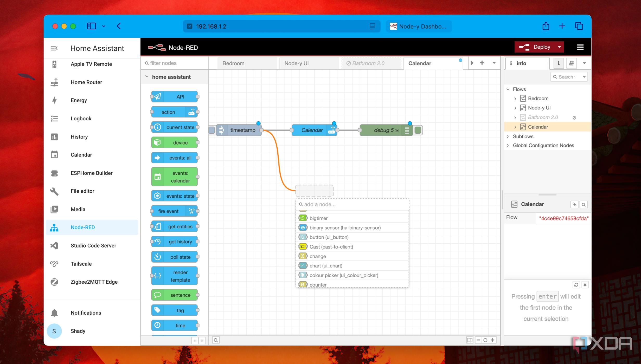The image size is (641, 364).
Task: Open the sidebar tab selector dropdown
Action: (584, 63)
